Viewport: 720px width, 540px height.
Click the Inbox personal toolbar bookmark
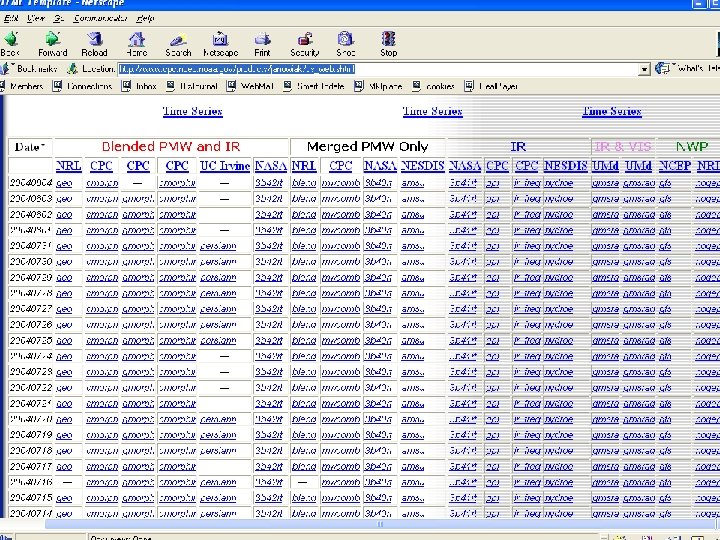coord(146,86)
